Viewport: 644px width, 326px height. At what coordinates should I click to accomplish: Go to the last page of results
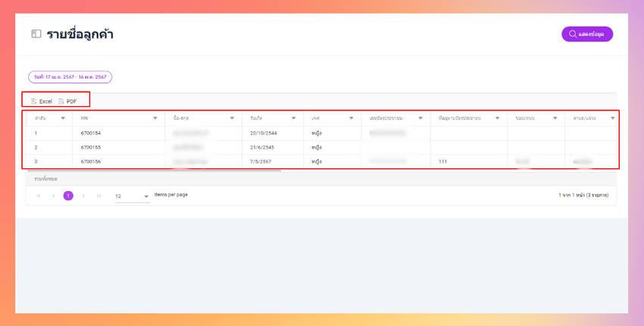click(x=98, y=196)
